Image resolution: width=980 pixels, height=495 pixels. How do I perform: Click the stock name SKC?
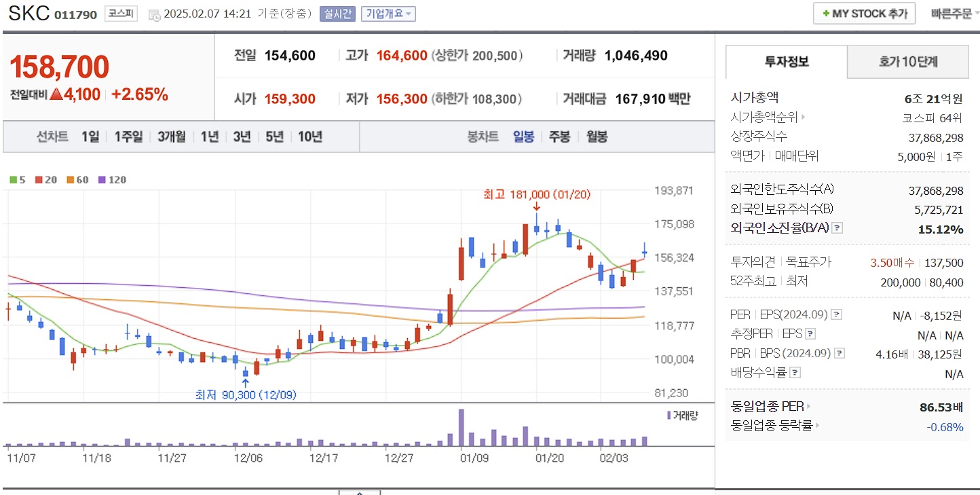tap(29, 14)
